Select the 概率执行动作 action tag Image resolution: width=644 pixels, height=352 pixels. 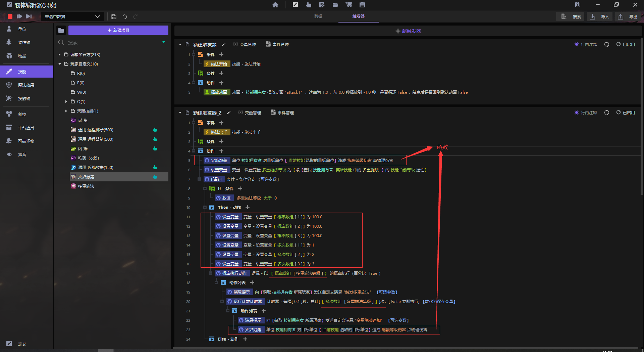point(232,273)
